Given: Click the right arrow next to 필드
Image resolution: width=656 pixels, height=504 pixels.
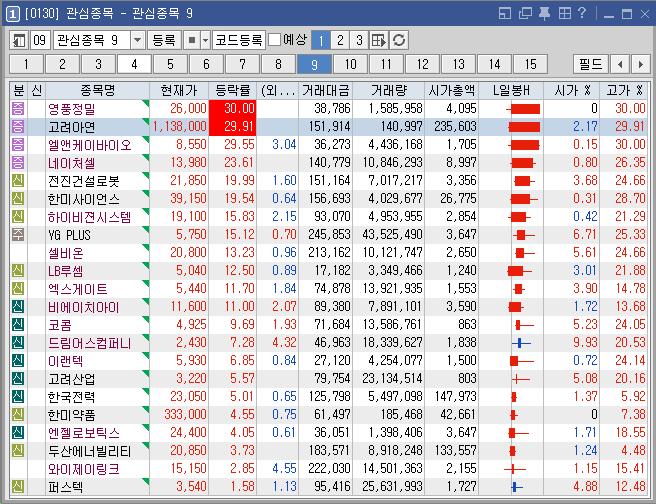Looking at the screenshot, I should (641, 64).
